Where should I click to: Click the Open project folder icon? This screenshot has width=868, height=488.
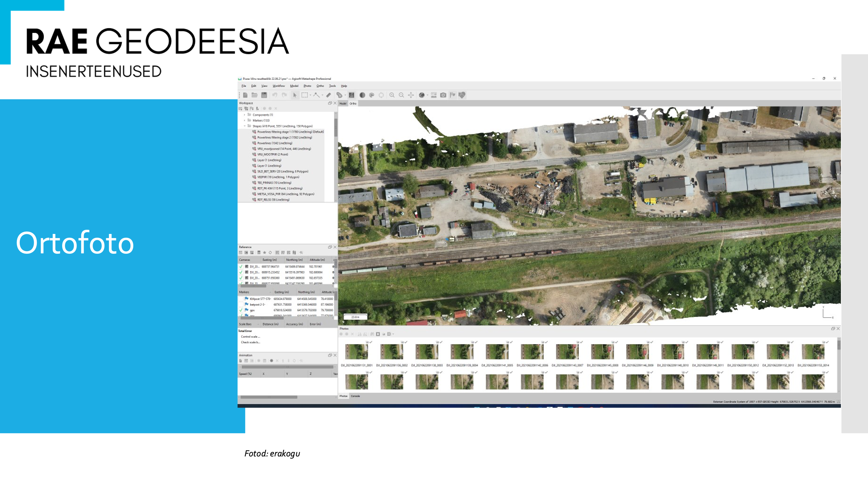(254, 95)
